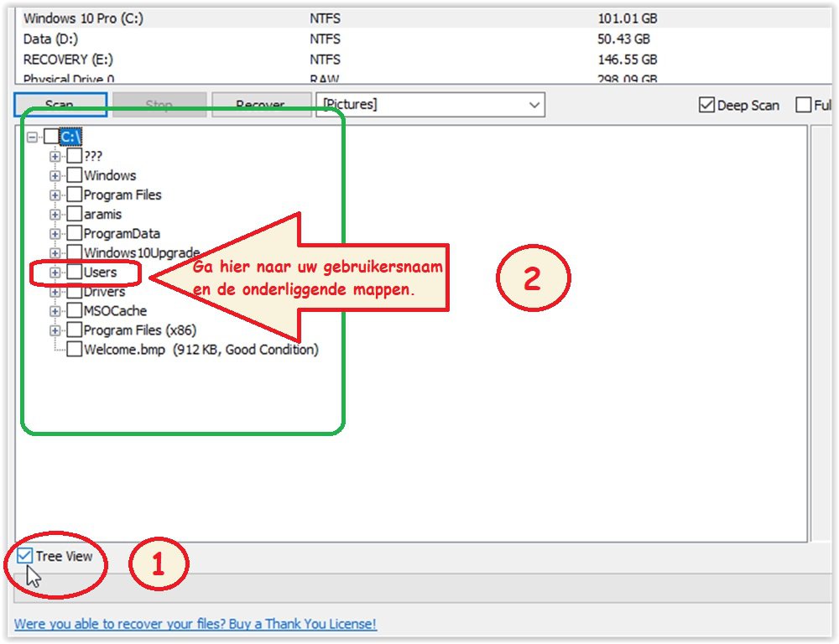This screenshot has width=839, height=644.
Task: Uncheck the Deep Scan option
Action: (706, 105)
